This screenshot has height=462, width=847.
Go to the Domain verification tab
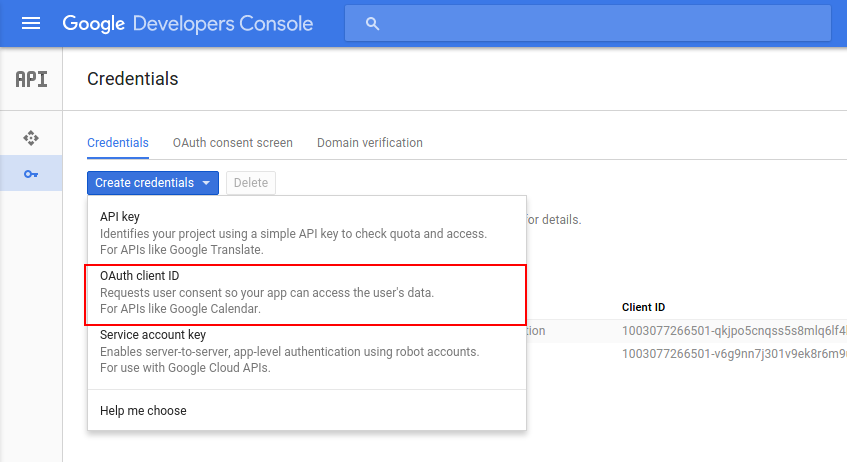tap(369, 143)
